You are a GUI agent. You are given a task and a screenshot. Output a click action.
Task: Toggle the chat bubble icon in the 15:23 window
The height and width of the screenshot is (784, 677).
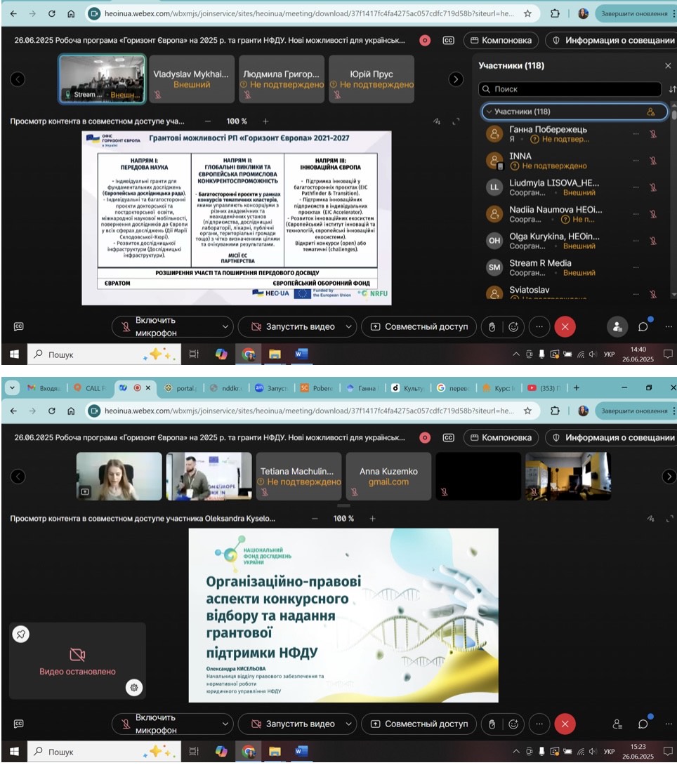643,724
